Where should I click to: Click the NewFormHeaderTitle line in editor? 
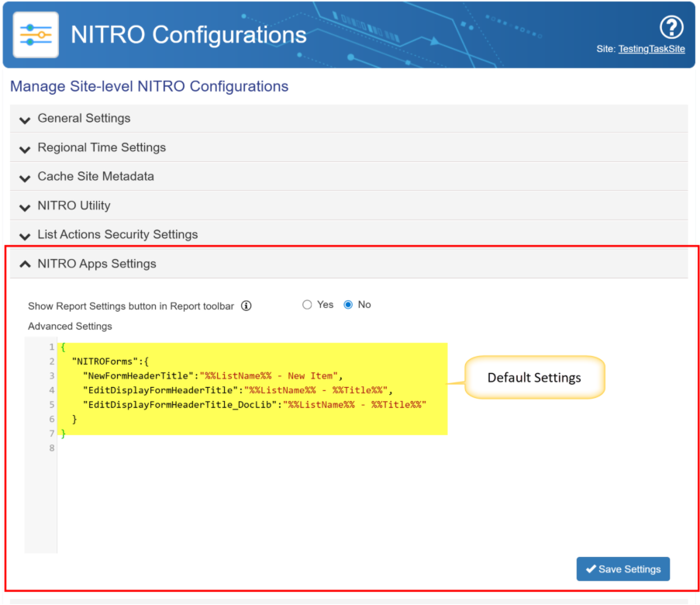tap(211, 376)
